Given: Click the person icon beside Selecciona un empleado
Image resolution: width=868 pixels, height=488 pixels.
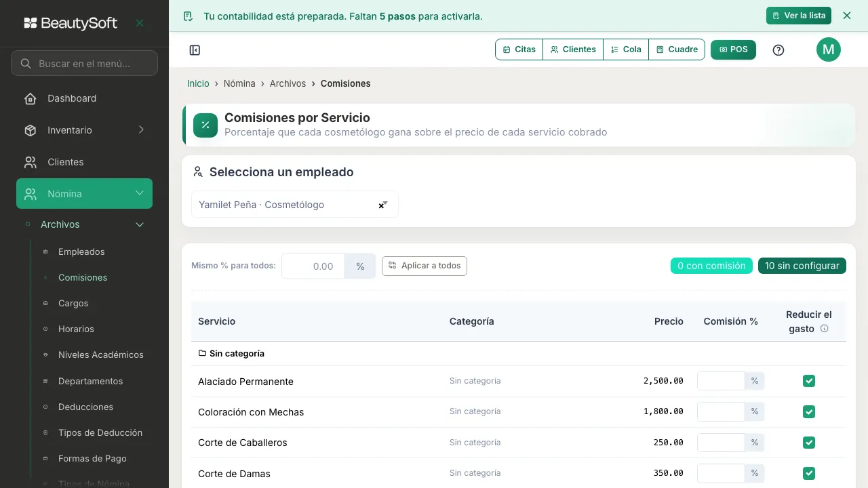Looking at the screenshot, I should tap(198, 172).
